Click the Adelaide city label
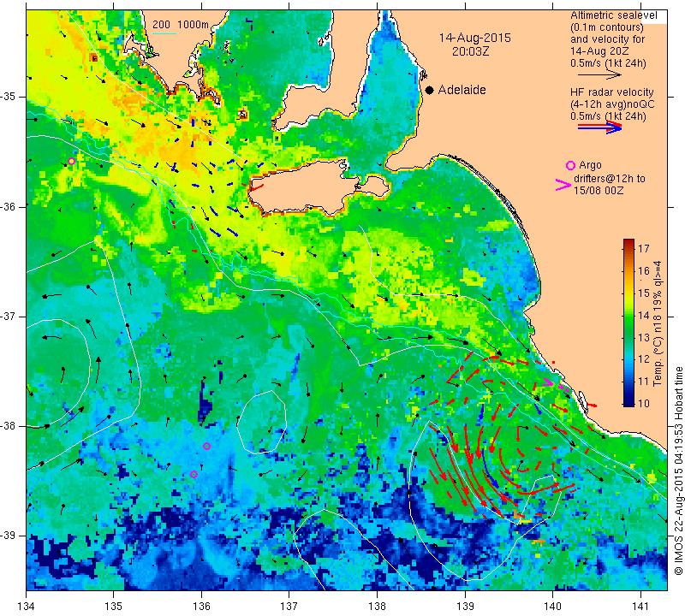The image size is (685, 616). pyautogui.click(x=462, y=90)
